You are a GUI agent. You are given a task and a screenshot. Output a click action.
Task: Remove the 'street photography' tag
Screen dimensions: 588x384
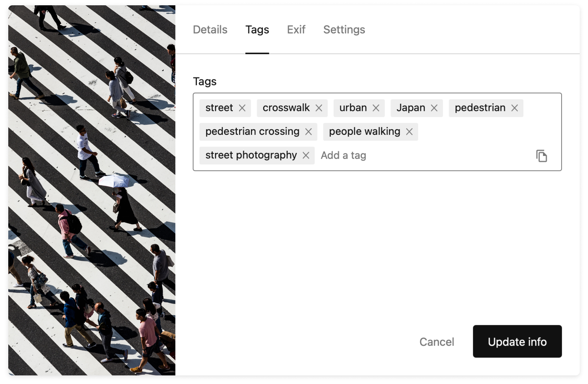tap(306, 155)
